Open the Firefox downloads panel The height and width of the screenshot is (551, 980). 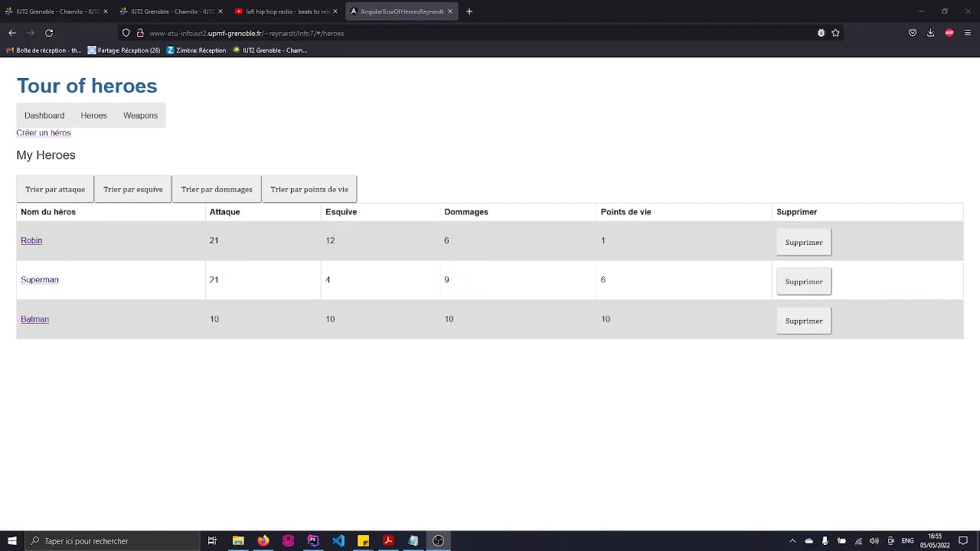point(930,33)
